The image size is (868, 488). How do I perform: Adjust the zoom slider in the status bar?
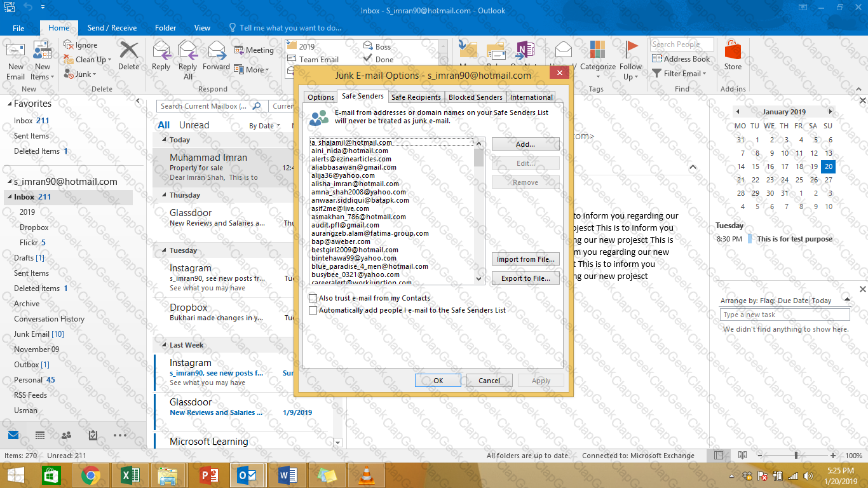point(796,456)
